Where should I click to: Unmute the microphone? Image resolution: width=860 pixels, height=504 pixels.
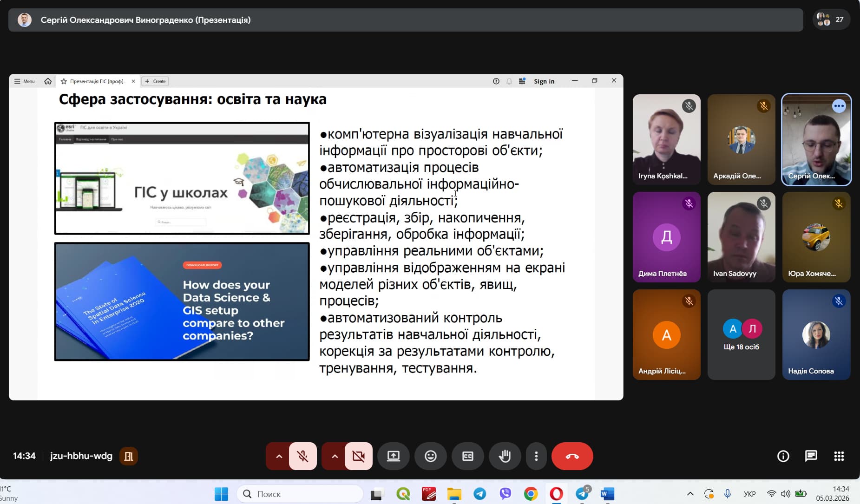pyautogui.click(x=303, y=456)
